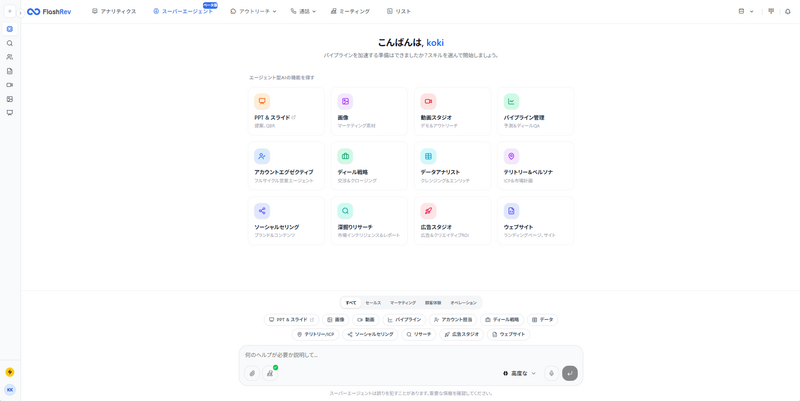Open the 高度な model selector dropdown
Screen dimensions: 800x401
[x=520, y=373]
